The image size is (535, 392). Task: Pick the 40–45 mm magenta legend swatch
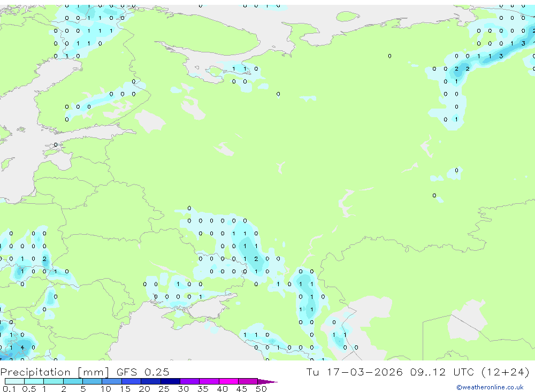tap(228, 381)
